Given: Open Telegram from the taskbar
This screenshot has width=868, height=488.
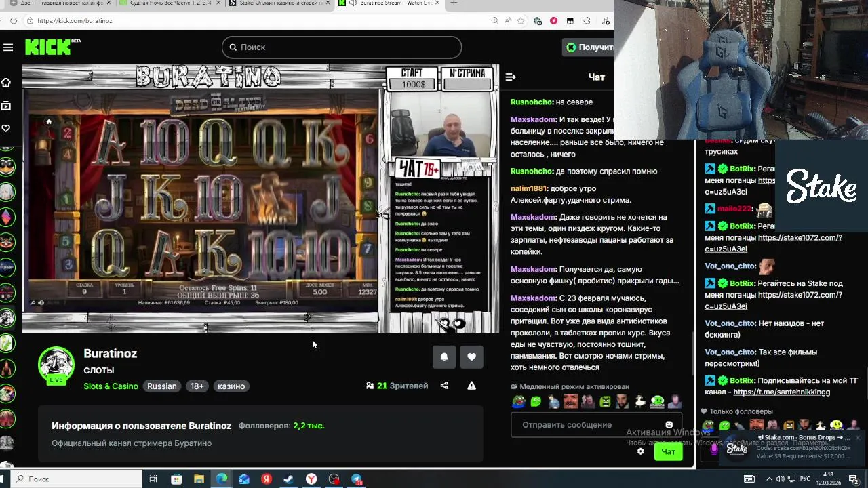Looking at the screenshot, I should coord(357,479).
